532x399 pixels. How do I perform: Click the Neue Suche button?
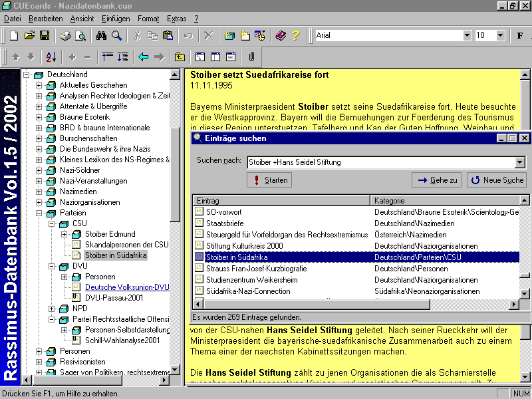click(497, 180)
